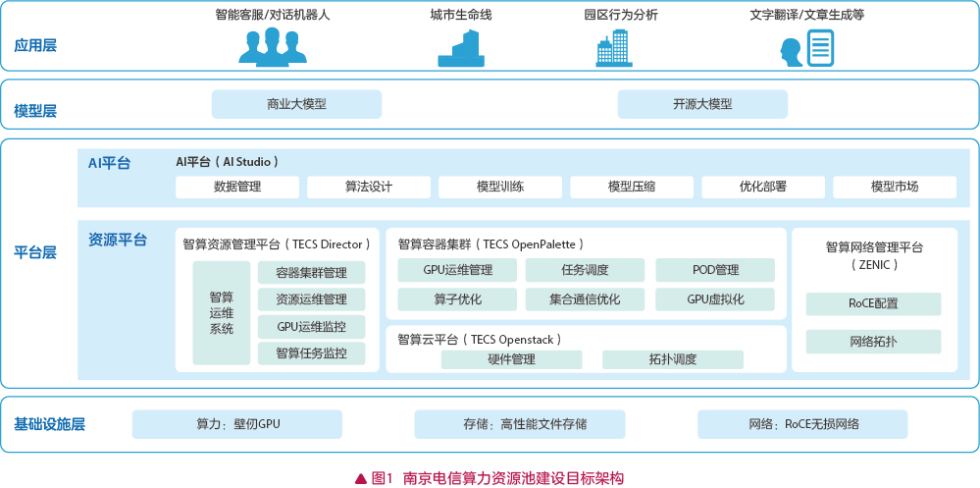This screenshot has height=488, width=980.
Task: Click the GPU虚拟化 box
Action: coord(715,299)
